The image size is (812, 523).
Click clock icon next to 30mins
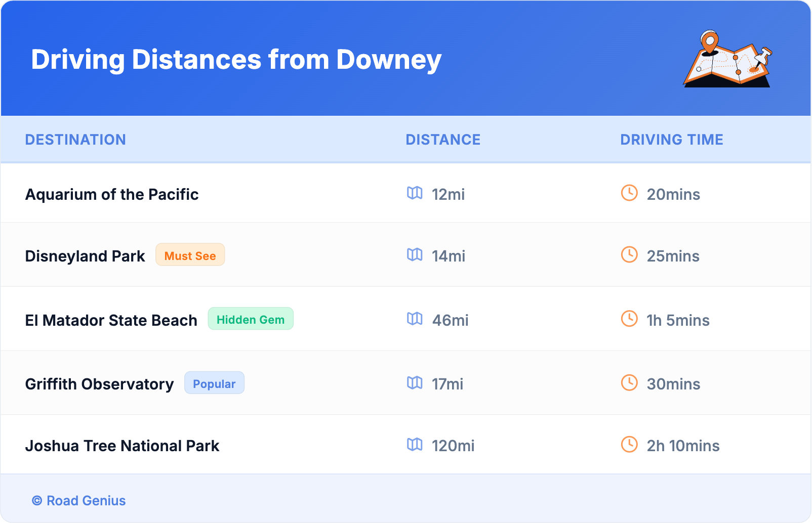[629, 382]
